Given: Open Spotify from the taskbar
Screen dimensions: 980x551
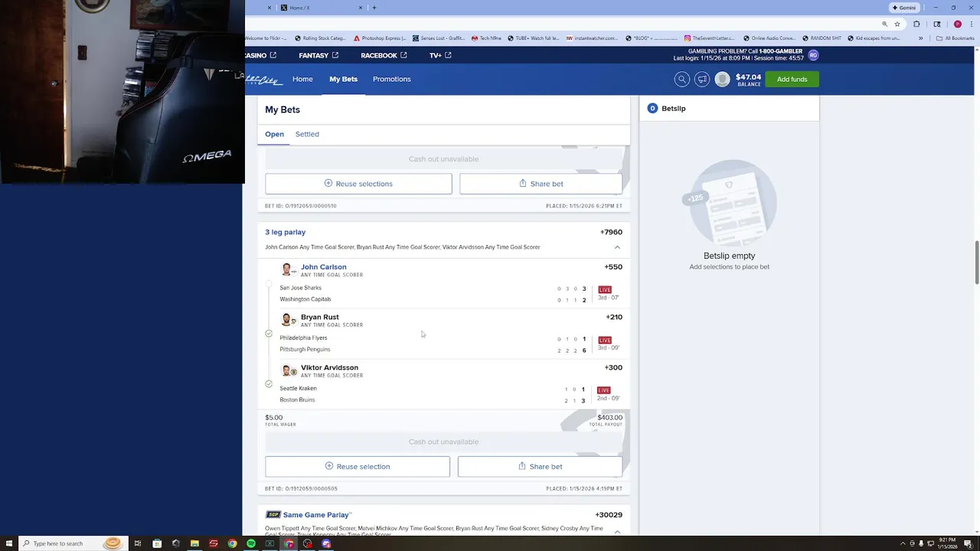Looking at the screenshot, I should [250, 543].
